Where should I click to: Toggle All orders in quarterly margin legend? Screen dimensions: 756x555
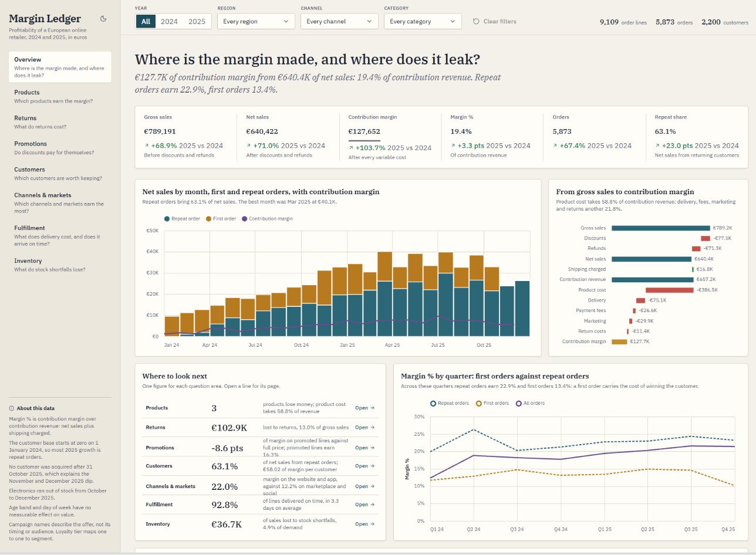pos(530,403)
